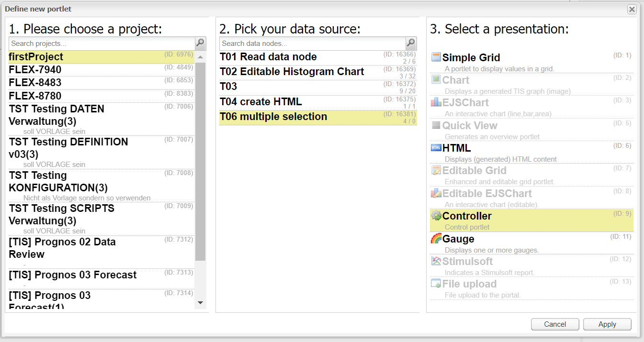Pick data source T02 Editable Histogram Chart
This screenshot has height=342, width=644.
click(318, 72)
